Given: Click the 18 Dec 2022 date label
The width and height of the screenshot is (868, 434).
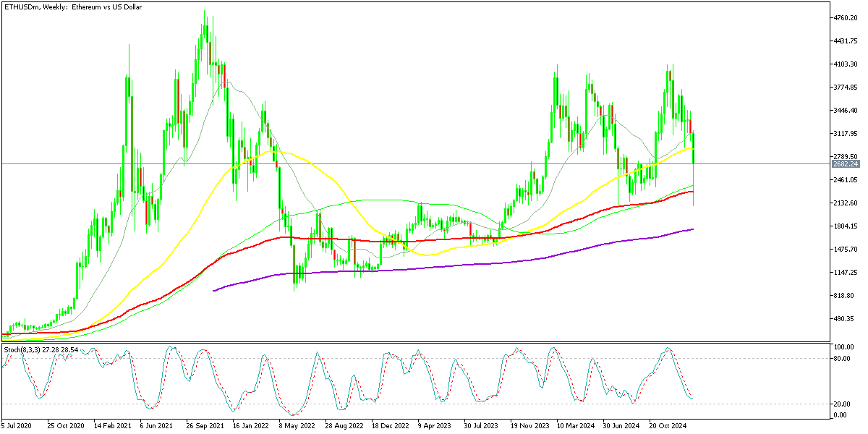Looking at the screenshot, I should [x=390, y=427].
